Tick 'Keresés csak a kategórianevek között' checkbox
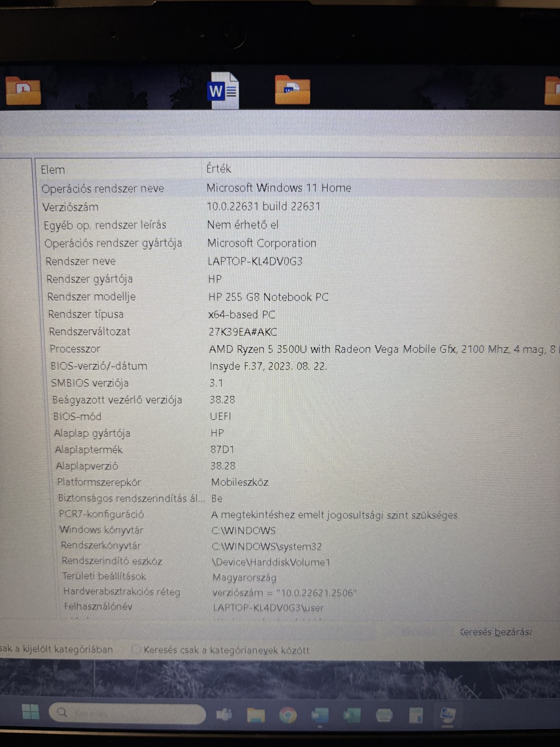This screenshot has height=747, width=560. [136, 649]
